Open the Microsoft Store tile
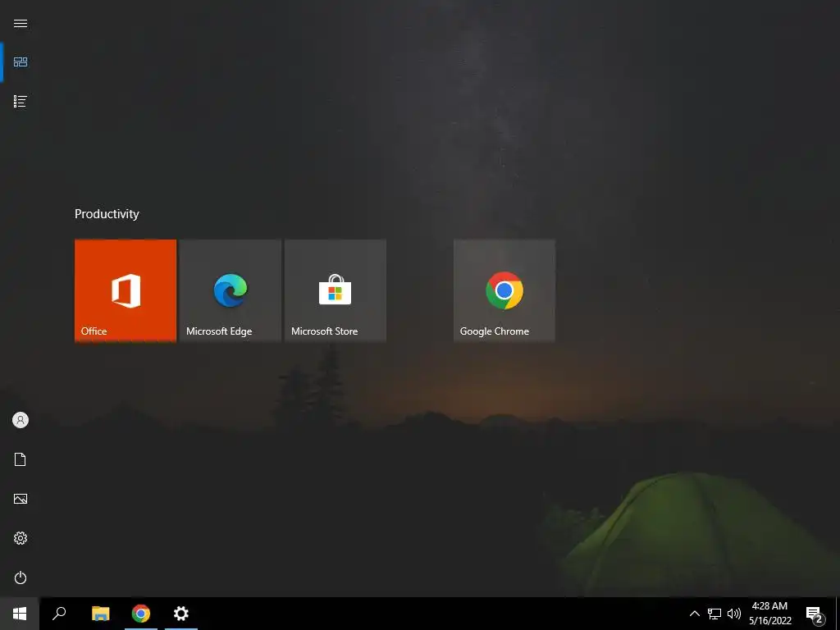This screenshot has width=840, height=630. pos(336,290)
